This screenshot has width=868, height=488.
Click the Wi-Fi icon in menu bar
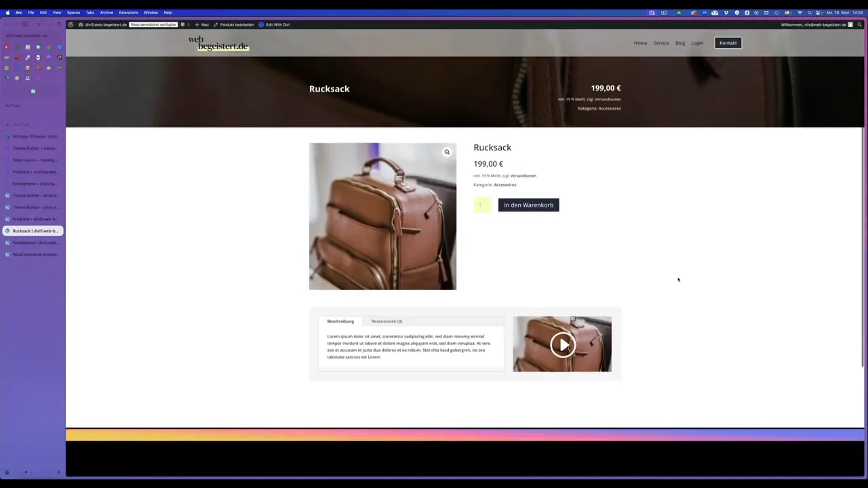coord(800,12)
